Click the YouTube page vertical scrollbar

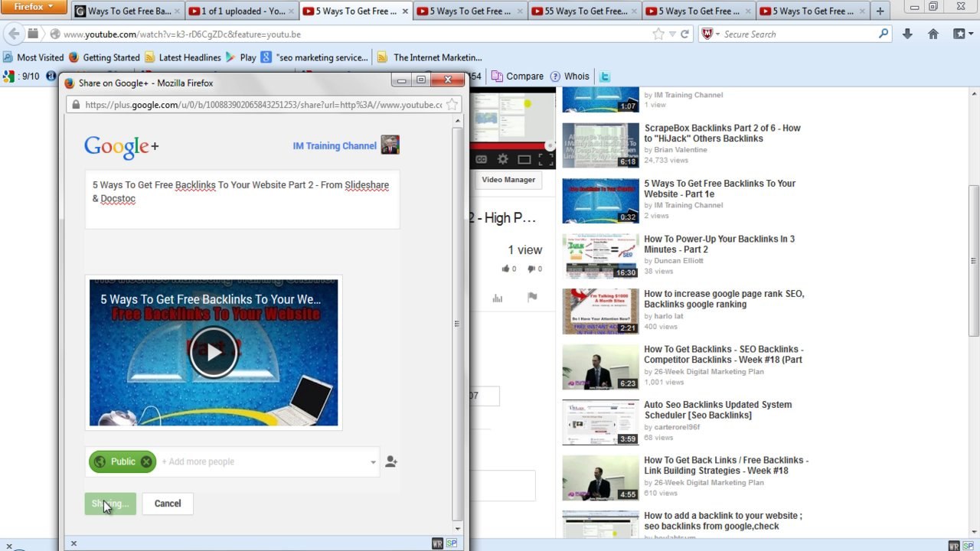click(x=974, y=260)
